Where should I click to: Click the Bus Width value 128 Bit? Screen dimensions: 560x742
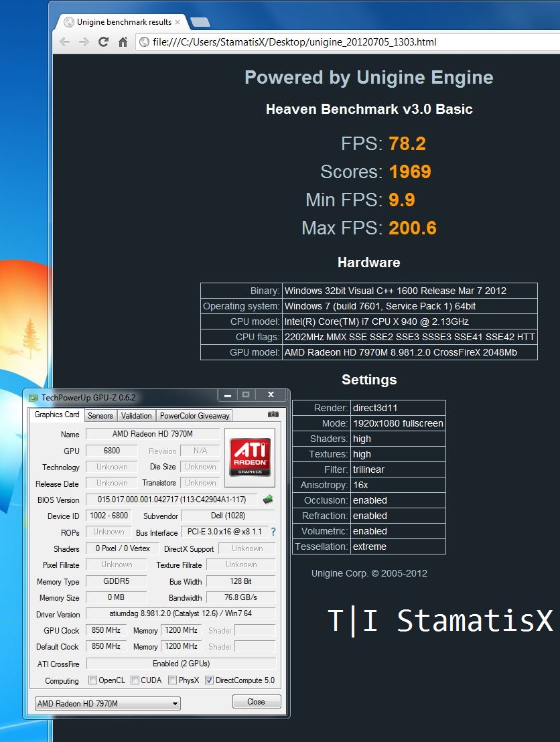pos(241,581)
